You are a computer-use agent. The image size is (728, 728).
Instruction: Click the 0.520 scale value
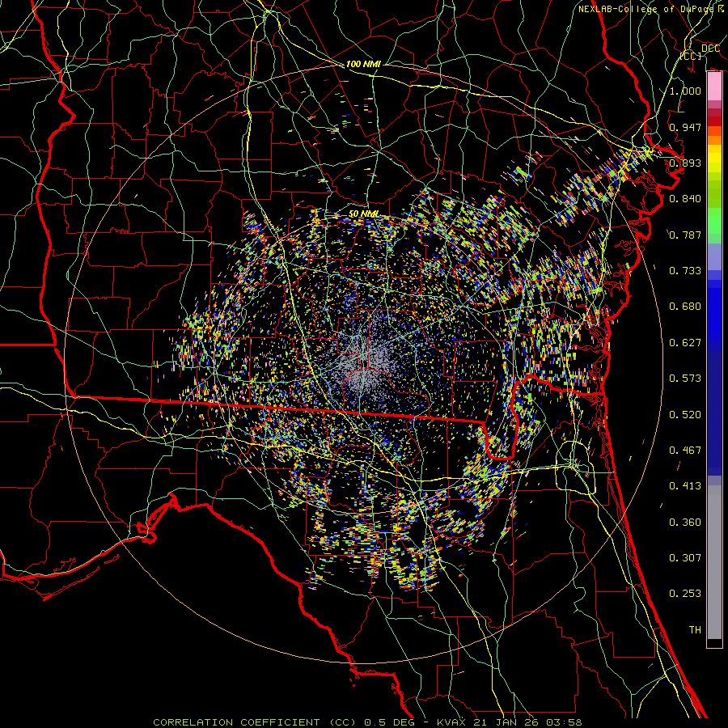click(685, 415)
